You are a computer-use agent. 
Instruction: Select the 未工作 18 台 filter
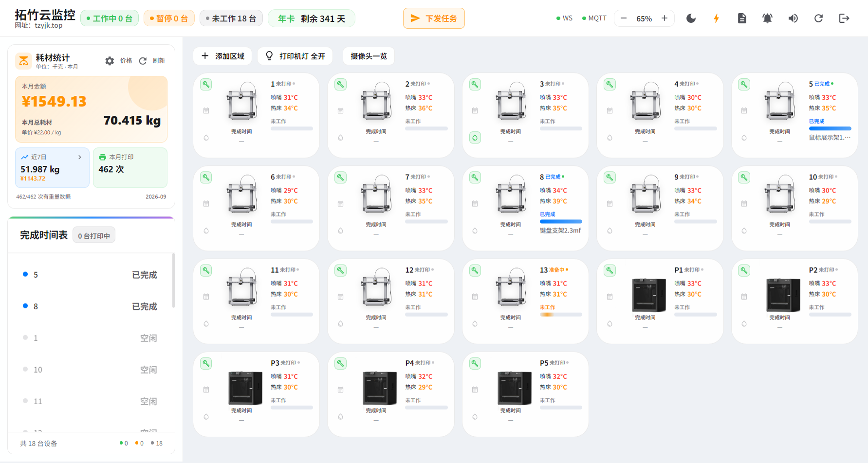231,18
